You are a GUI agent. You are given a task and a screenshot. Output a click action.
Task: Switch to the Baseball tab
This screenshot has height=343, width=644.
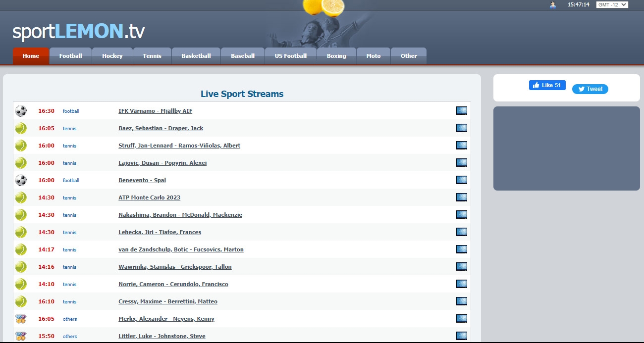243,56
